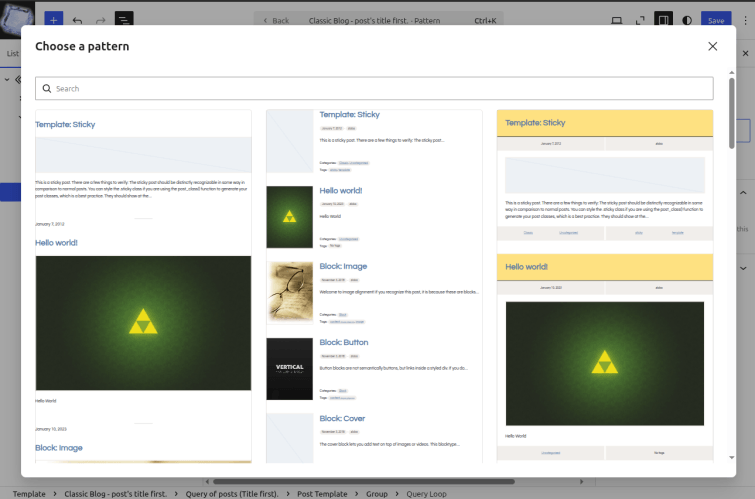Toggle the block inserter plus button

pos(53,20)
